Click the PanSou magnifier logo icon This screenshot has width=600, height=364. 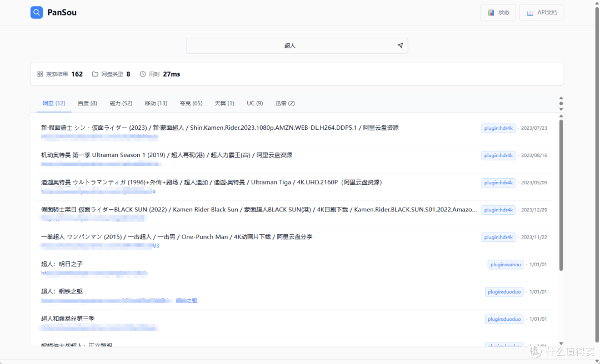coord(37,12)
